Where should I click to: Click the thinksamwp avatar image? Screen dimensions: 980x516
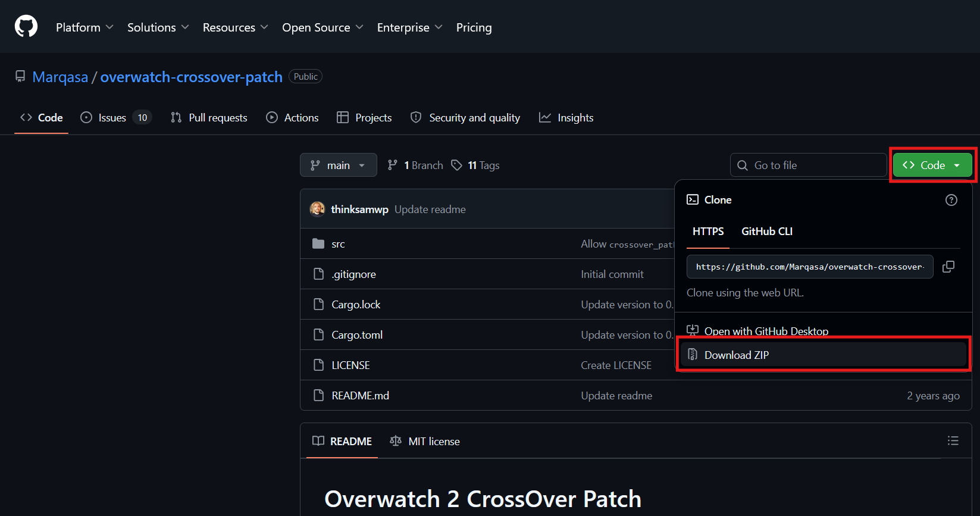(318, 209)
